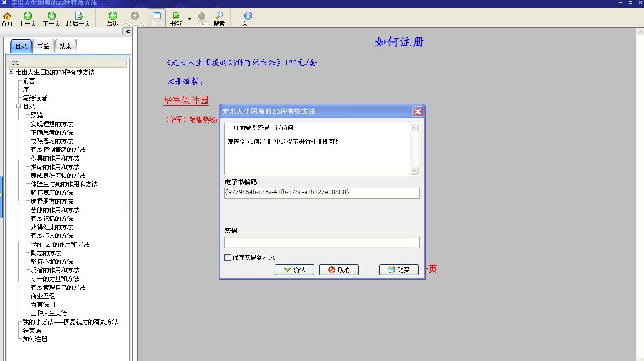Screen dimensions: 644x361
Task: Open 实现理想的方法 chapter
Action: click(52, 124)
